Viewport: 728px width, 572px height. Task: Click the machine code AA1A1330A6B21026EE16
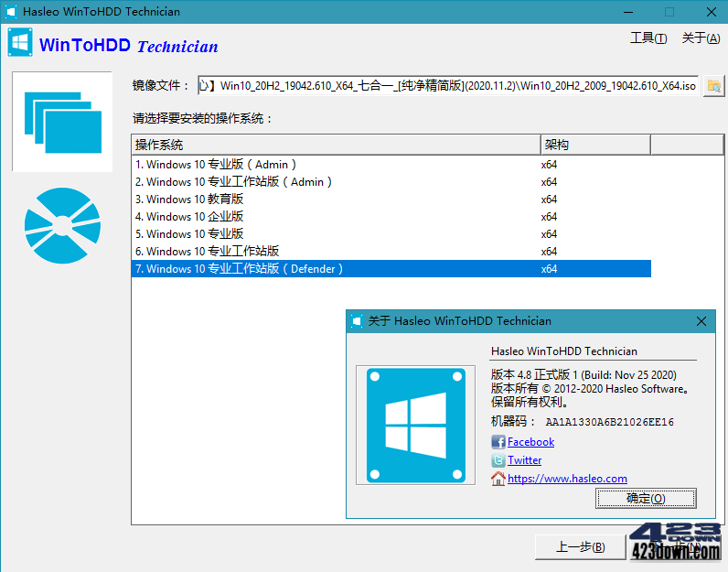(609, 422)
